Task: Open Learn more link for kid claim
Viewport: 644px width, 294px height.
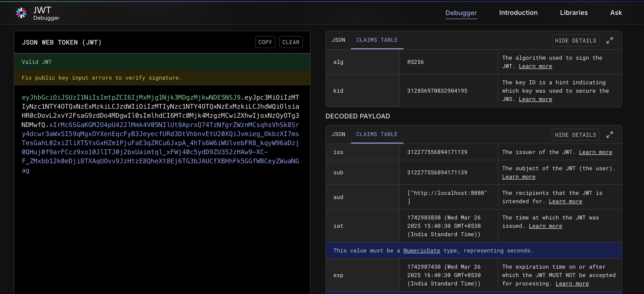Action: (535, 99)
